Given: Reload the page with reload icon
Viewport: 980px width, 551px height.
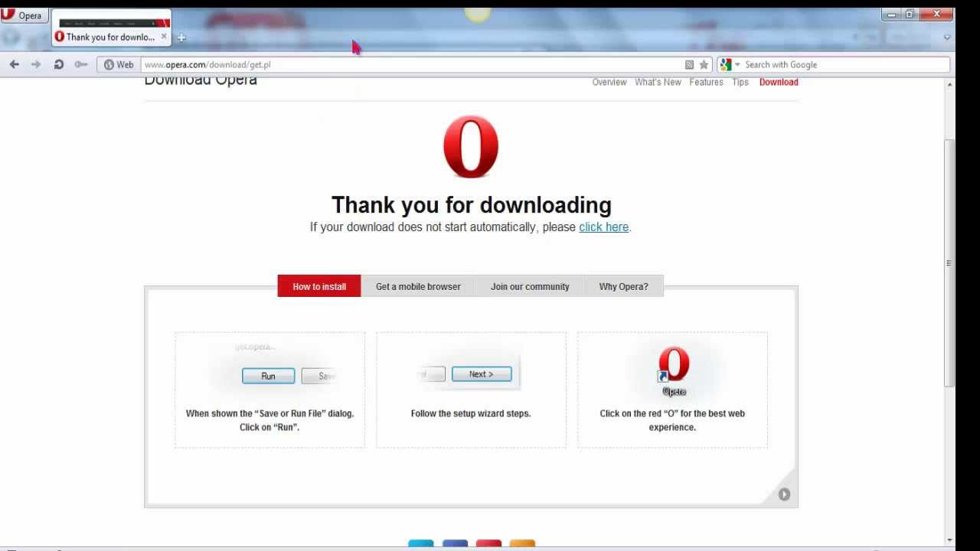Looking at the screenshot, I should [x=58, y=64].
